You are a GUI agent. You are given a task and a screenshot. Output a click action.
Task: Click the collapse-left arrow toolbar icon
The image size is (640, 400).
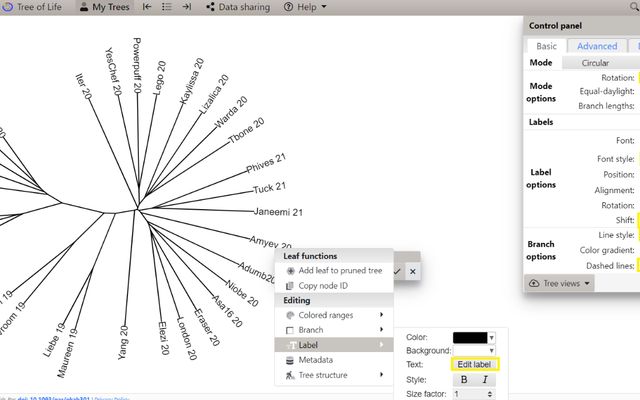click(x=148, y=7)
